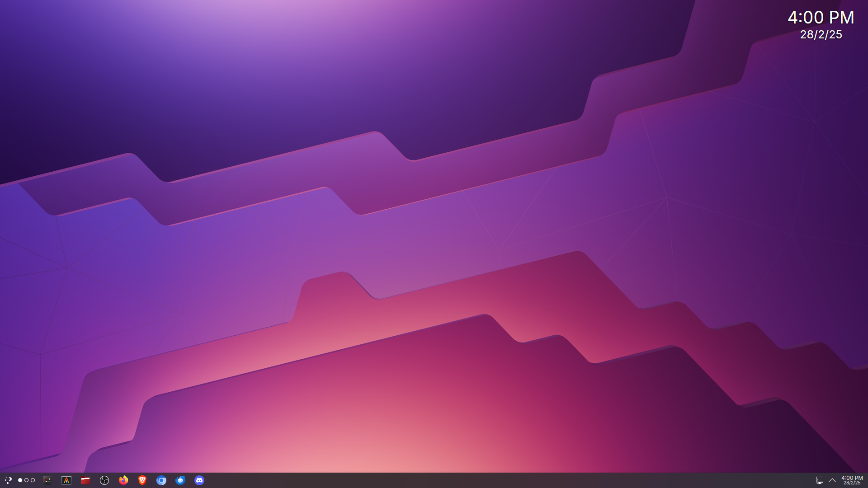Switch to the first virtual desktop dot

pos(20,480)
